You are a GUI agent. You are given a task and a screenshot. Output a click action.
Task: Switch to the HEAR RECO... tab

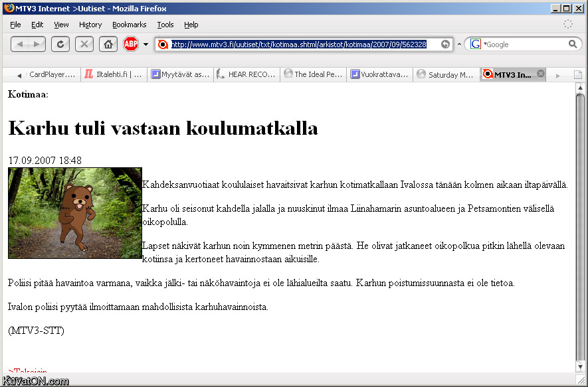tap(247, 74)
